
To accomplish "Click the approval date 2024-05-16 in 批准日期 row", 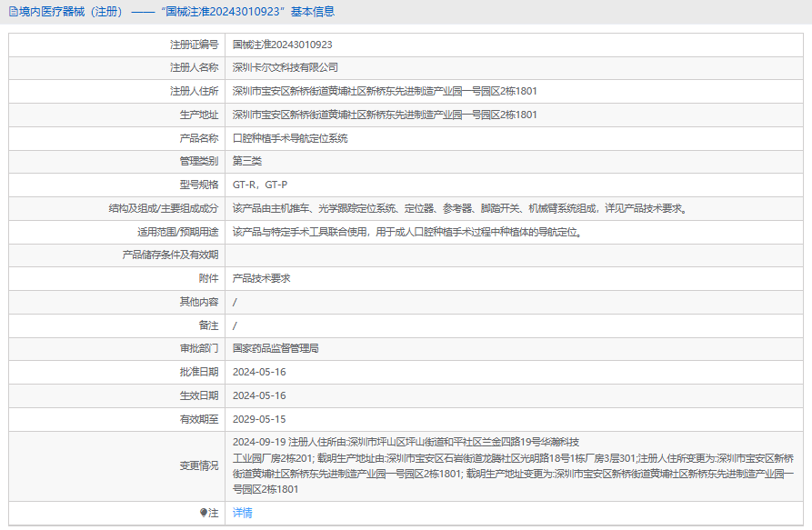I will 259,372.
